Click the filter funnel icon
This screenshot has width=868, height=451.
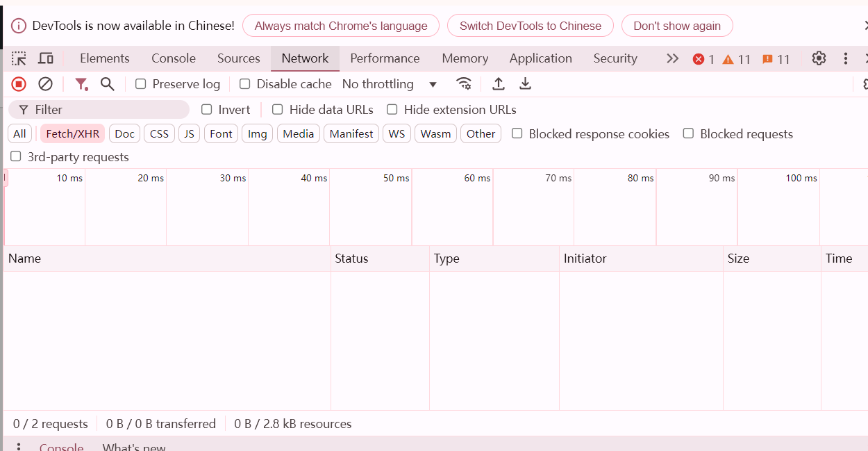81,84
